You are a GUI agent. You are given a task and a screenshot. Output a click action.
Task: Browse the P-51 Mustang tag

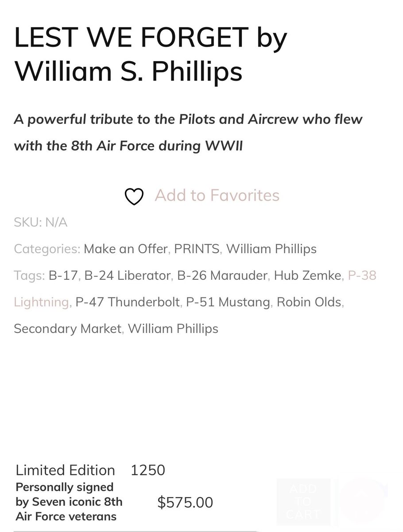point(228,302)
